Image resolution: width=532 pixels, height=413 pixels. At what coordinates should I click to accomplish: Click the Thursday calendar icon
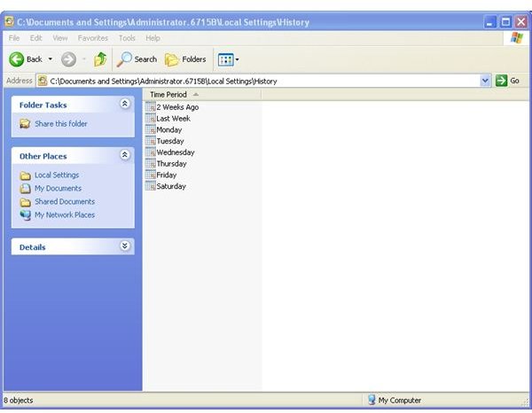click(x=151, y=163)
